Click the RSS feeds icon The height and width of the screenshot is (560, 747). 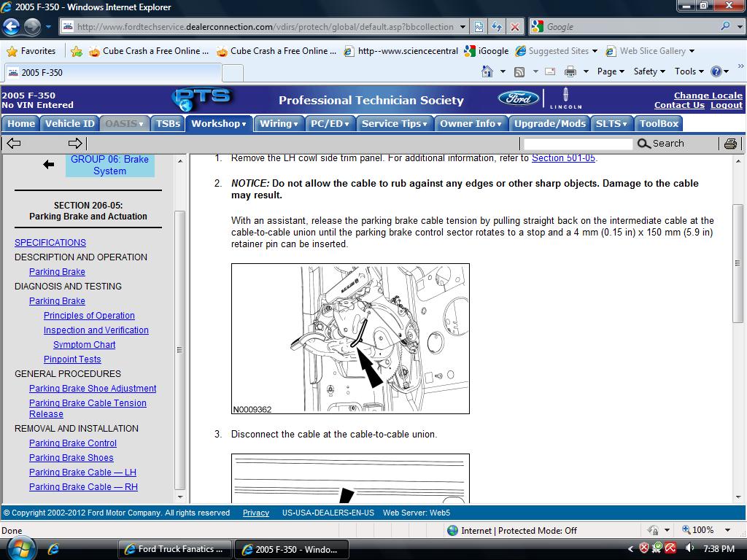click(x=519, y=72)
